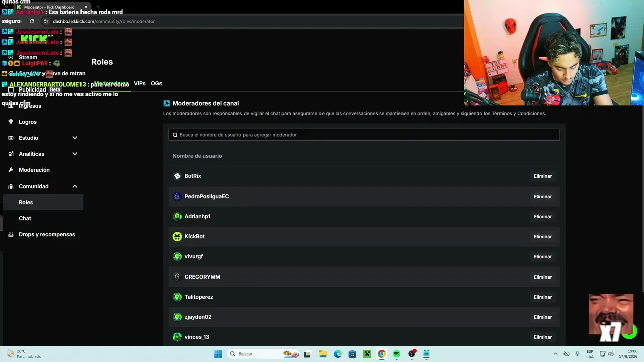The image size is (644, 362).
Task: Reload the page with the refresh icon
Action: 32,21
